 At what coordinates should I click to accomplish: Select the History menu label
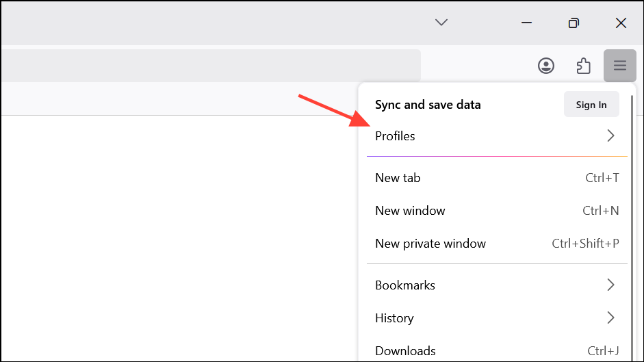394,318
